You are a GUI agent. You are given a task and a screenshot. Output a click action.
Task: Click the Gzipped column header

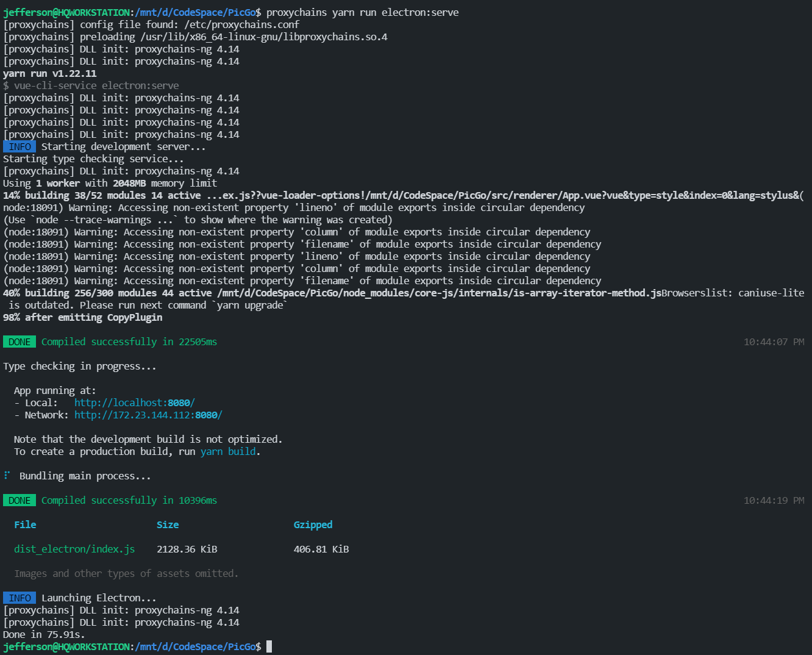click(313, 524)
